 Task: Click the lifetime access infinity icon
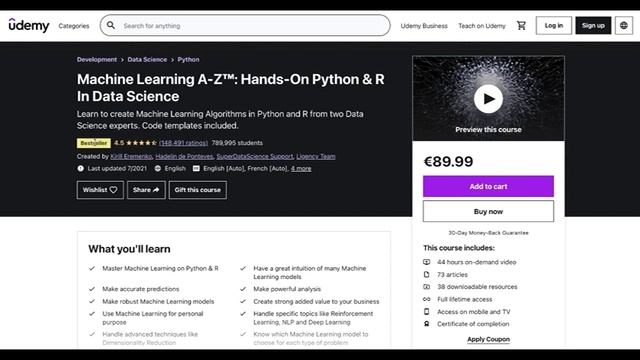point(427,299)
